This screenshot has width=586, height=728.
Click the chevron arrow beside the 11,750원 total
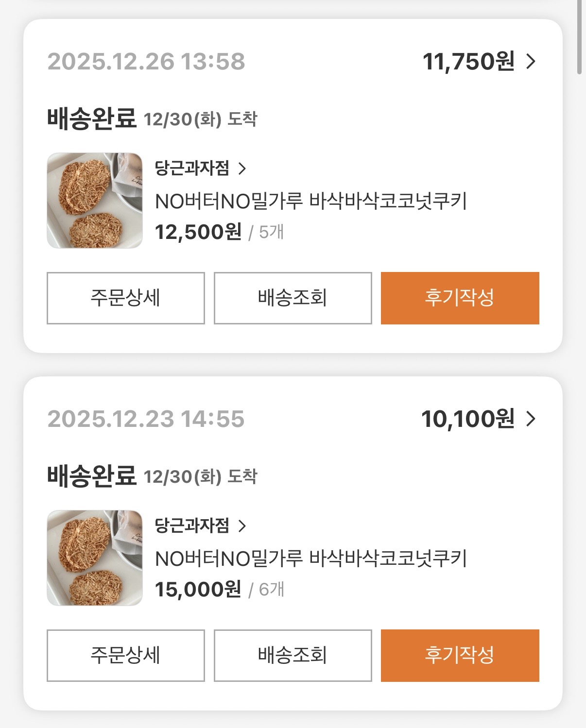[x=531, y=62]
